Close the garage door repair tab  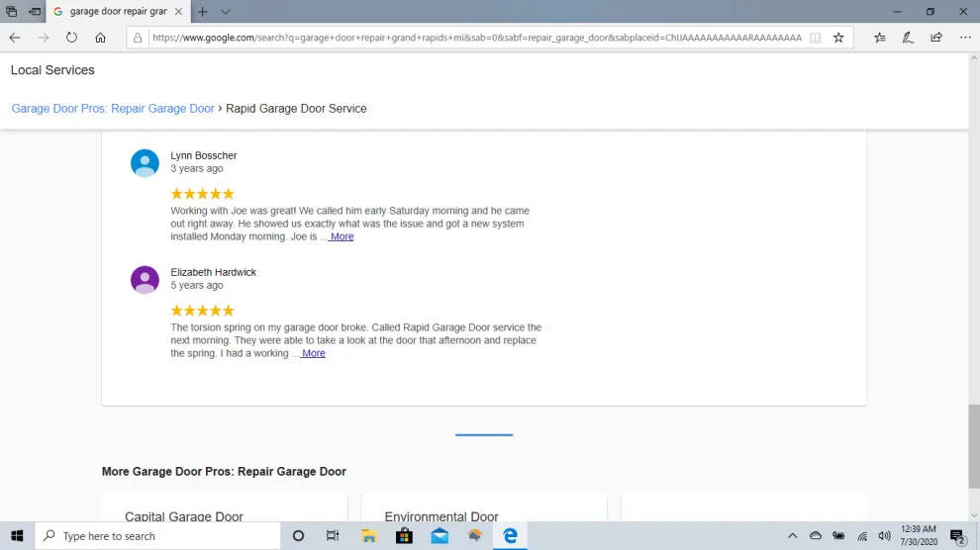179,11
